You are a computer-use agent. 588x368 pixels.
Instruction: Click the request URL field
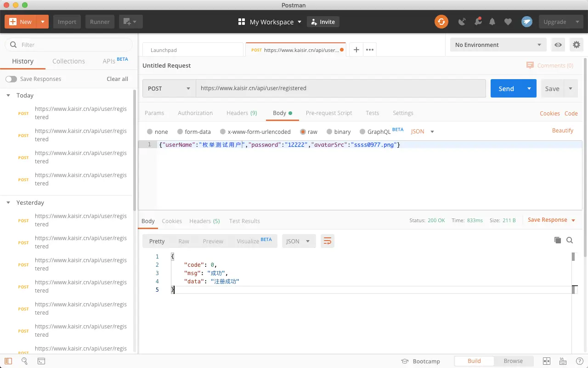341,88
